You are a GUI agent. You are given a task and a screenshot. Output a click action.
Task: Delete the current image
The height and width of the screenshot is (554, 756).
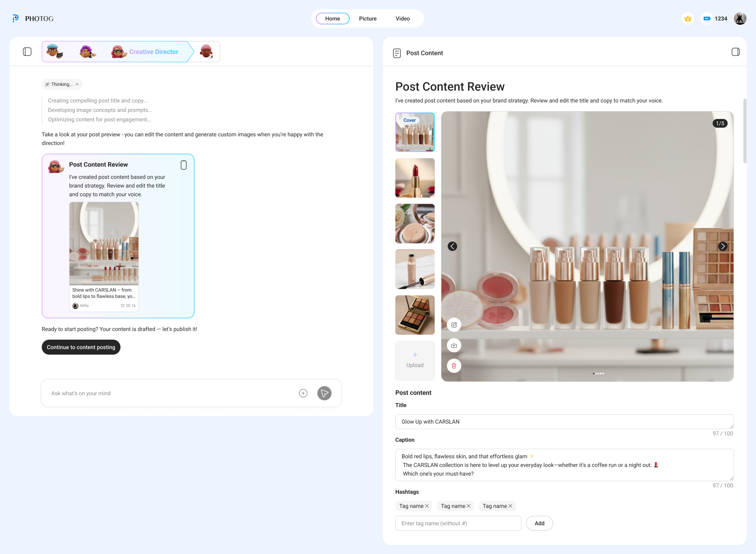(454, 366)
